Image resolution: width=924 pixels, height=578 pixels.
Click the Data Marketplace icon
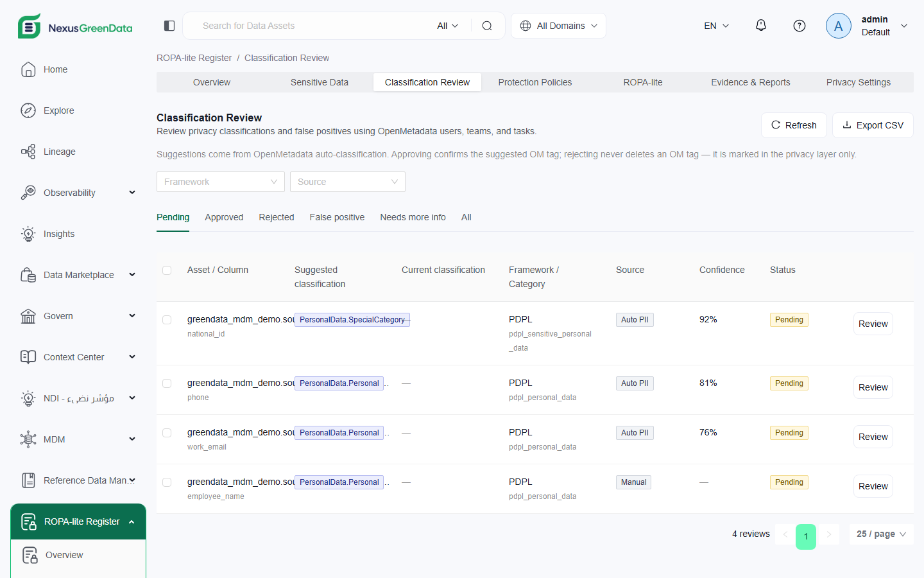tap(28, 275)
